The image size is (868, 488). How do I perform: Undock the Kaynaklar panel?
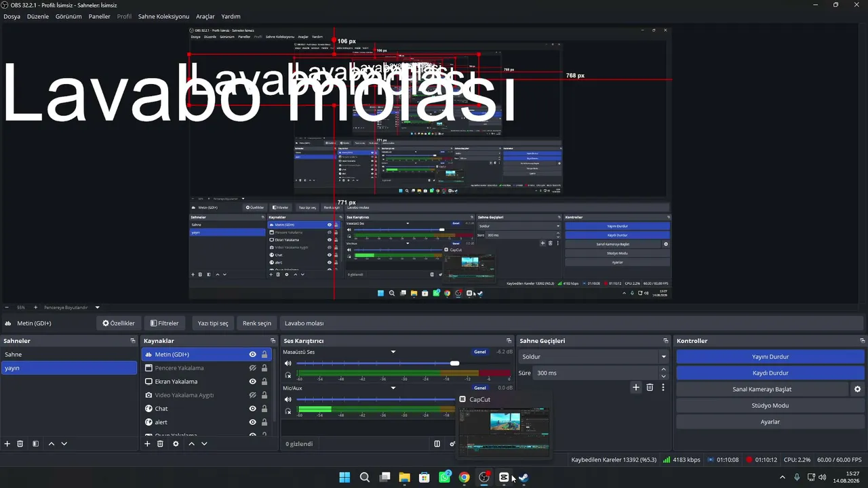273,341
